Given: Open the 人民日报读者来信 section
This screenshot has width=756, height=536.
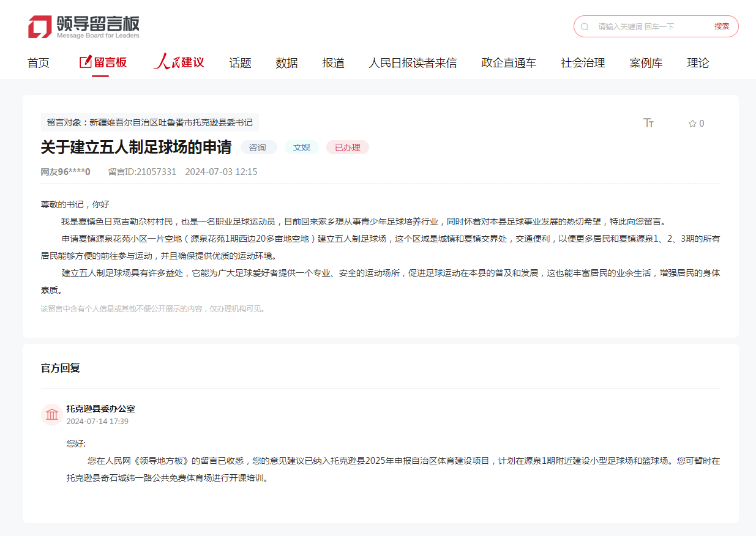Looking at the screenshot, I should [x=414, y=62].
